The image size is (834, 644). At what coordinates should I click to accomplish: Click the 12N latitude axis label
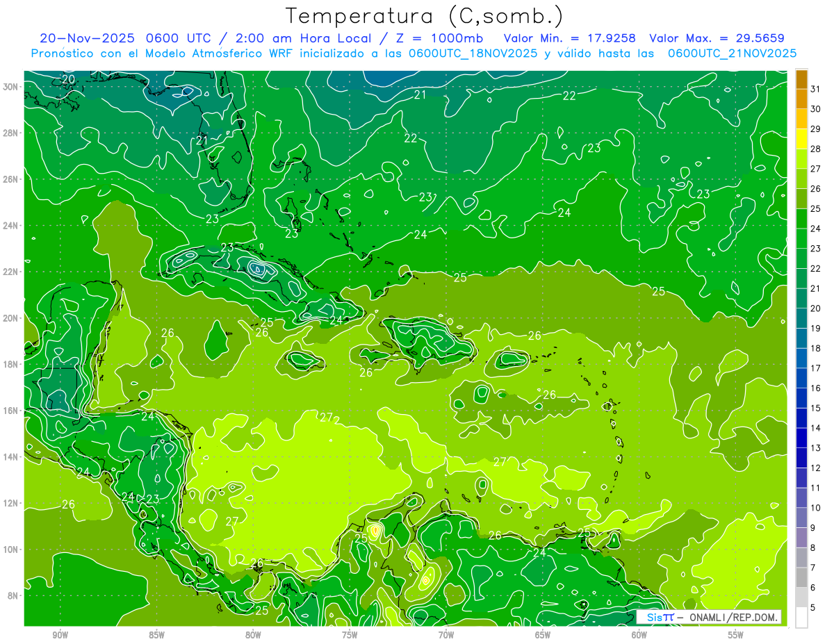pos(11,503)
